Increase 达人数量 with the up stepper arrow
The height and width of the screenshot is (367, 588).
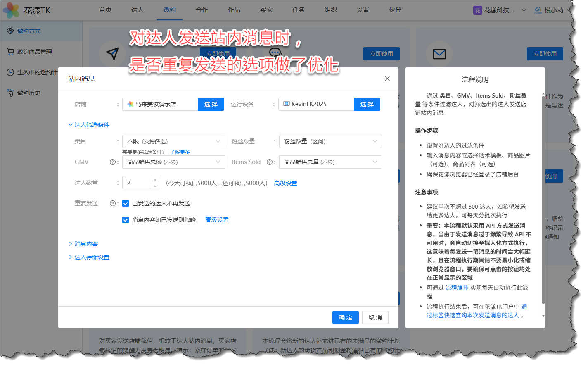coord(155,180)
